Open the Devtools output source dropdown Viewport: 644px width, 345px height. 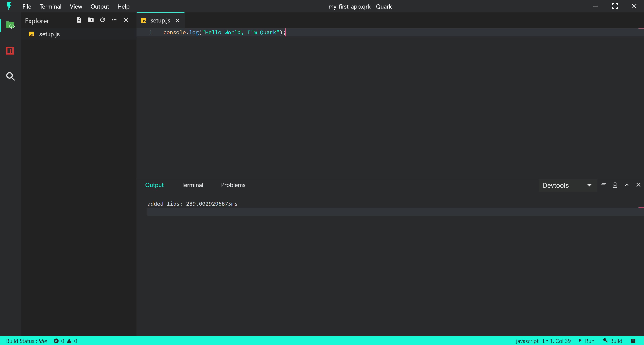point(568,185)
